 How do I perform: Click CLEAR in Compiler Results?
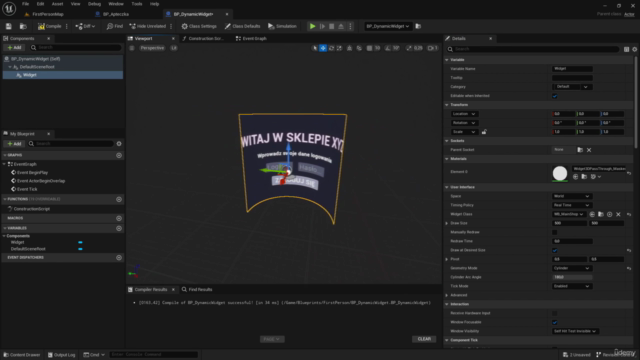tap(424, 339)
